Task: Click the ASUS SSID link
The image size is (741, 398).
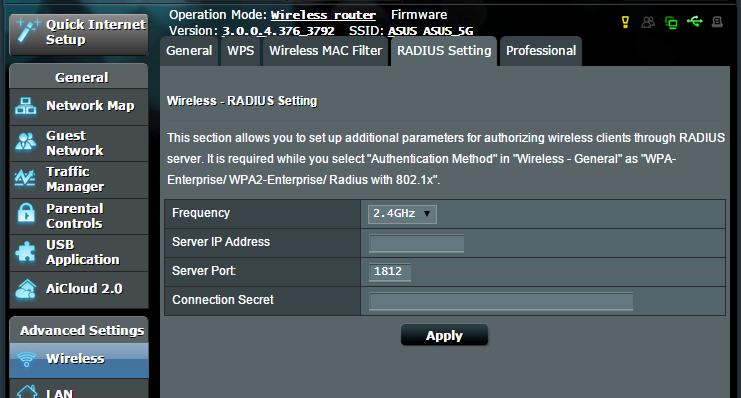Action: click(403, 31)
